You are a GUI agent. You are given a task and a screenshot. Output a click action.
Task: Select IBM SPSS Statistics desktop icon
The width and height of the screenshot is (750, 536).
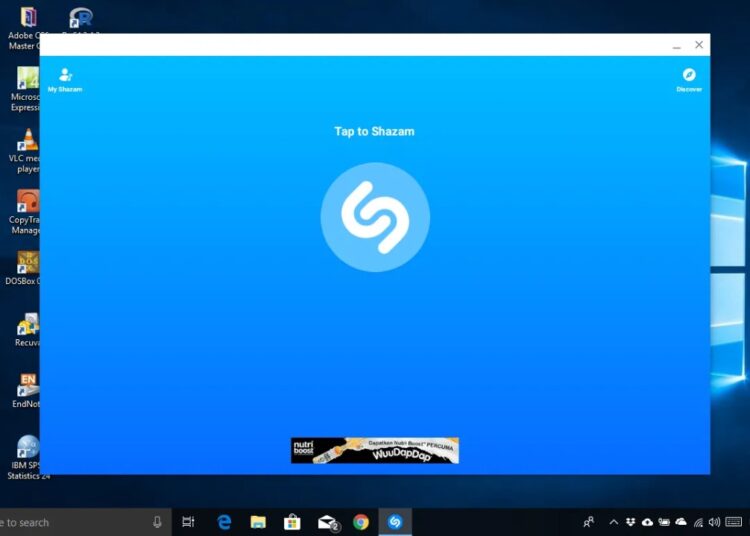coord(28,457)
